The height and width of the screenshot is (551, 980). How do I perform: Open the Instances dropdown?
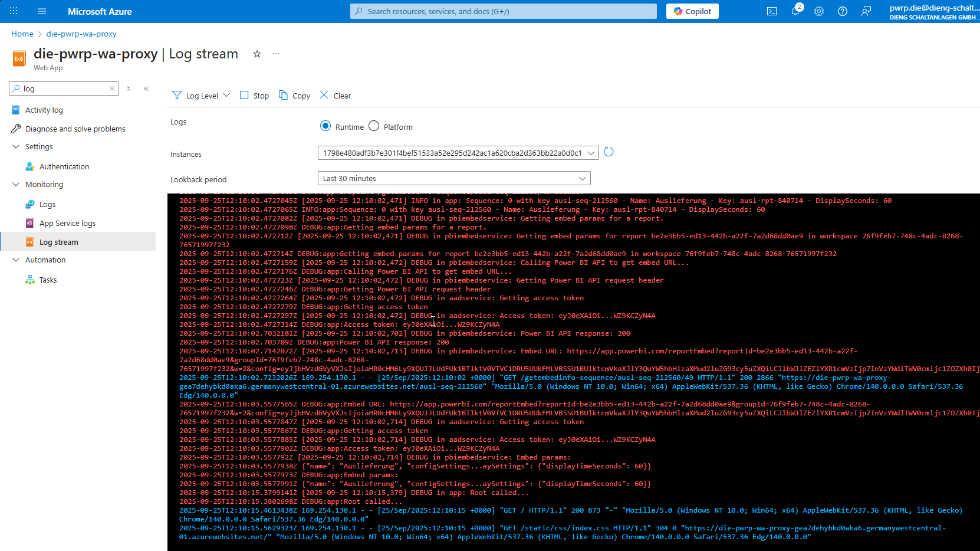pos(458,153)
